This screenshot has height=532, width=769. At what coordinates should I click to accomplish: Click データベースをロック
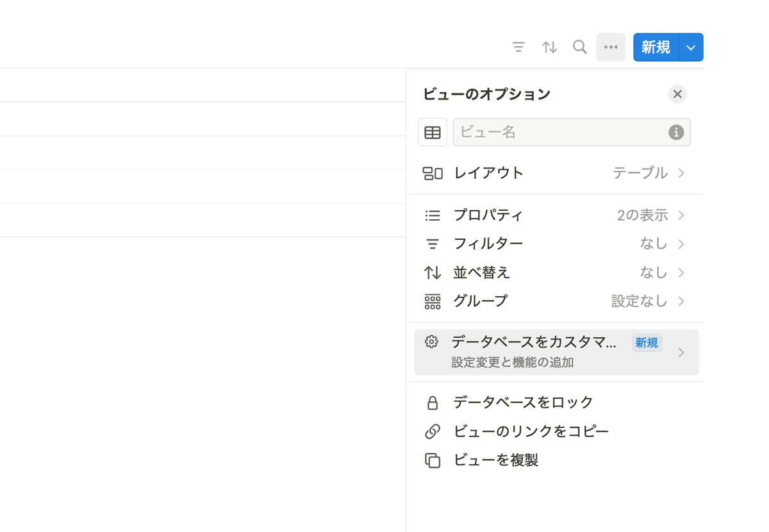[x=555, y=403]
